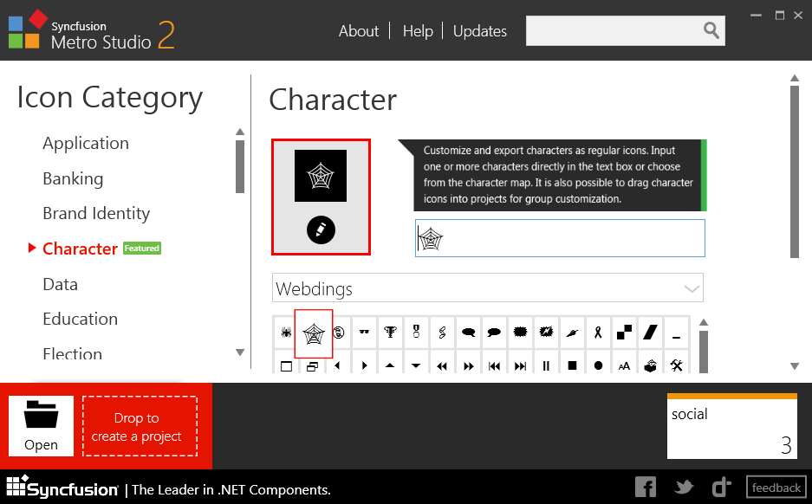Select the spider character in the Webdings grid
Image resolution: width=812 pixels, height=504 pixels.
[x=286, y=333]
